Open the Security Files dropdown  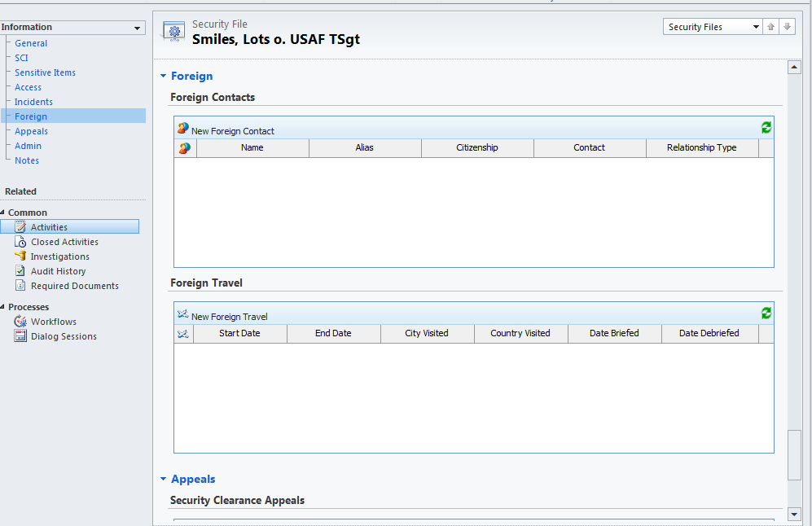755,27
